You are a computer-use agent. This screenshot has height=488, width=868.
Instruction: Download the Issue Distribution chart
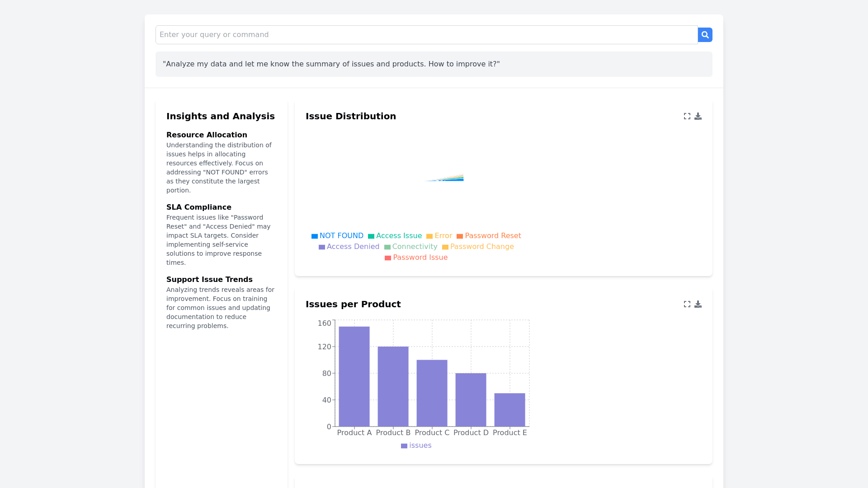point(698,116)
